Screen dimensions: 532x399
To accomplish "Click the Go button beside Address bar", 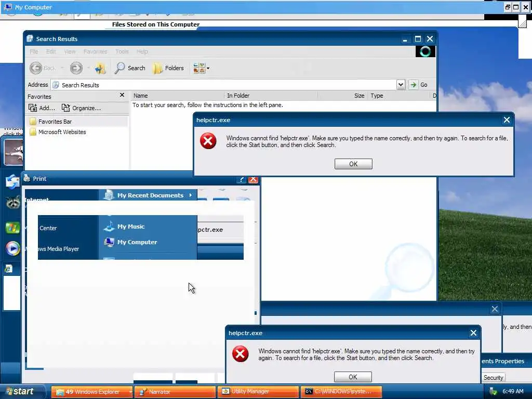I will pyautogui.click(x=418, y=85).
